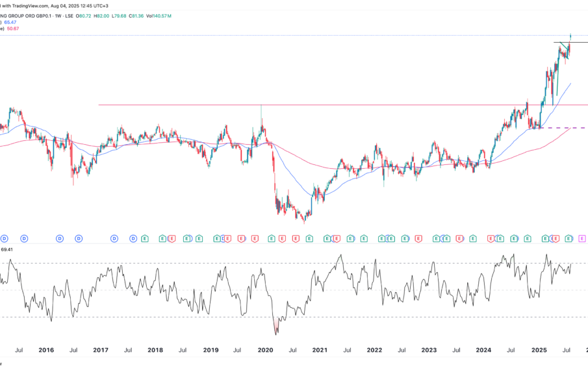Open the first dividend marker after 2016
The image size is (588, 370).
[x=59, y=239]
